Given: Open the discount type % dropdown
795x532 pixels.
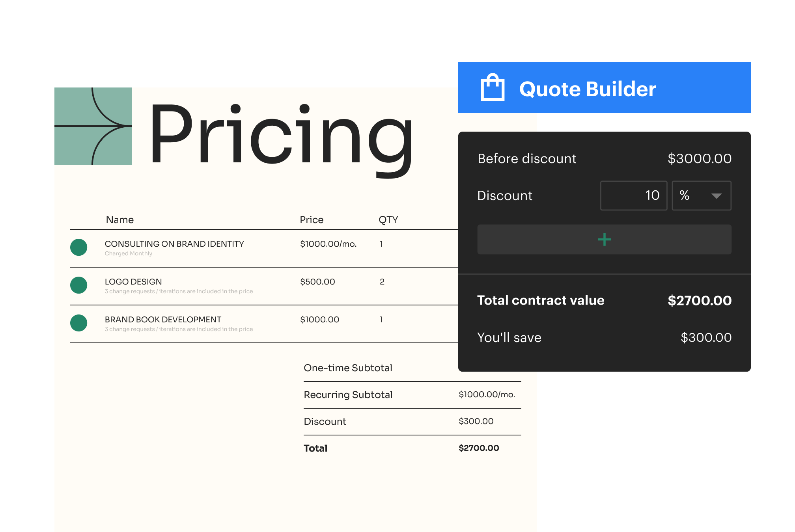Looking at the screenshot, I should click(701, 195).
